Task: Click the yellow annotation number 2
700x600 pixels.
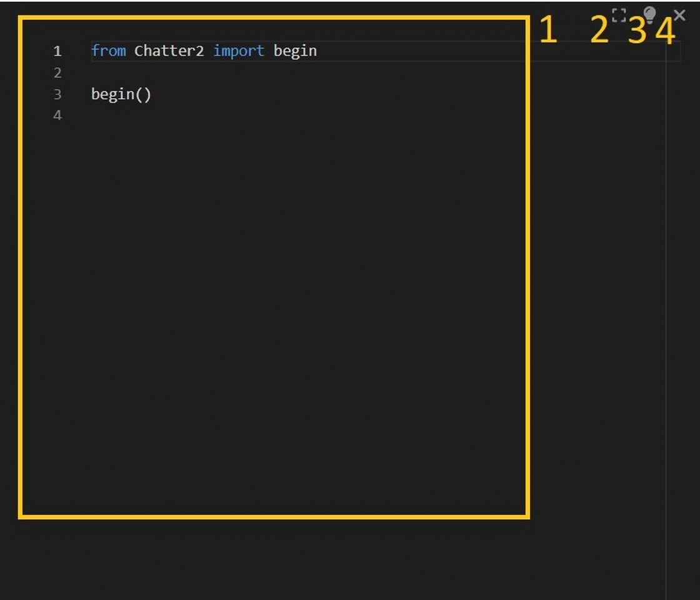Action: pyautogui.click(x=599, y=29)
